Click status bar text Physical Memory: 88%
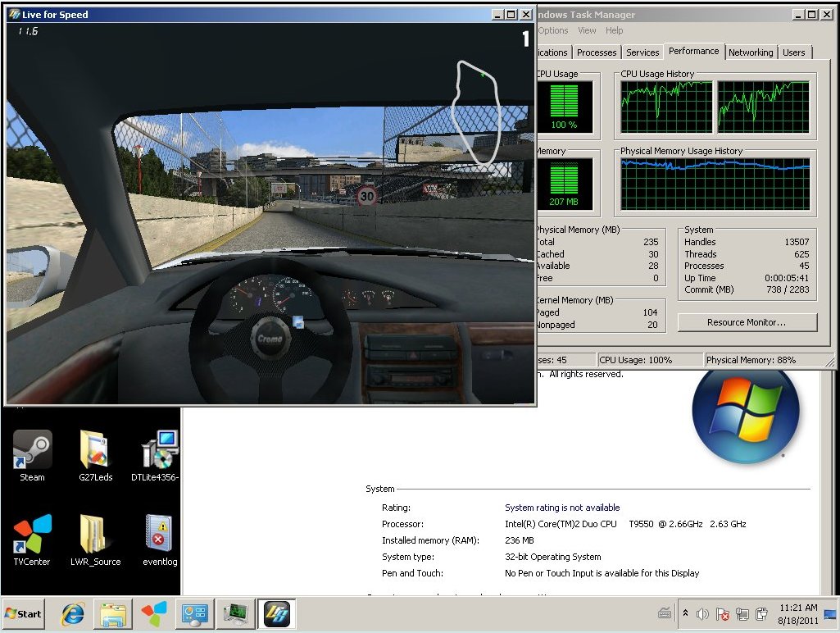This screenshot has height=633, width=840. point(751,360)
